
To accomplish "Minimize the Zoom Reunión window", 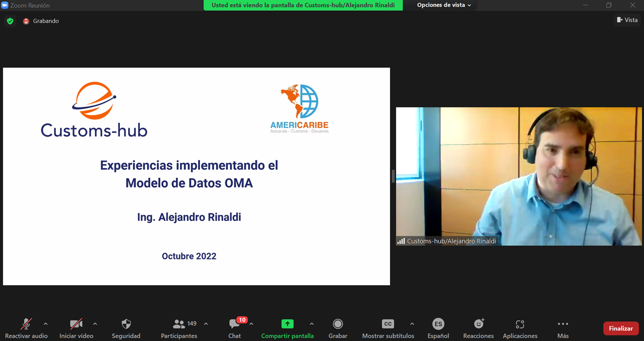I will [586, 5].
